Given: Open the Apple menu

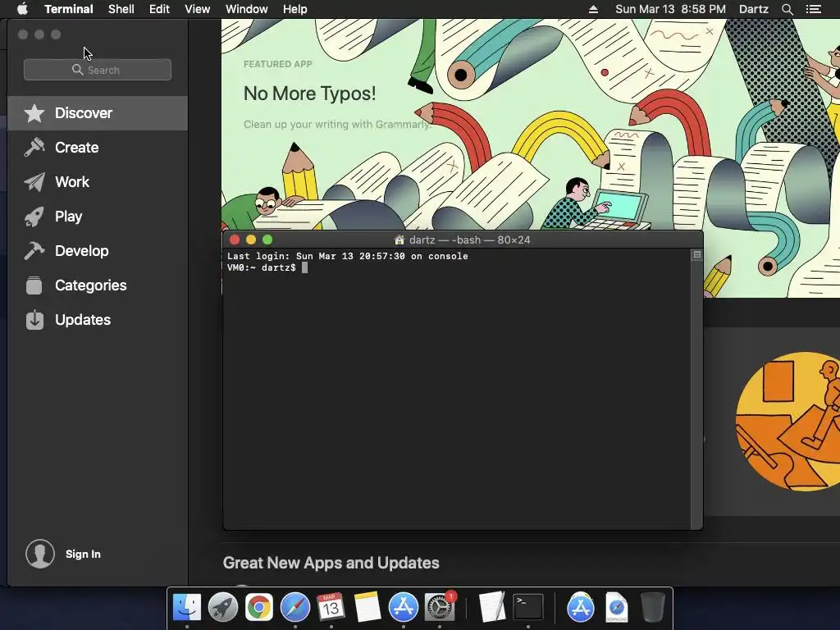Looking at the screenshot, I should point(22,9).
